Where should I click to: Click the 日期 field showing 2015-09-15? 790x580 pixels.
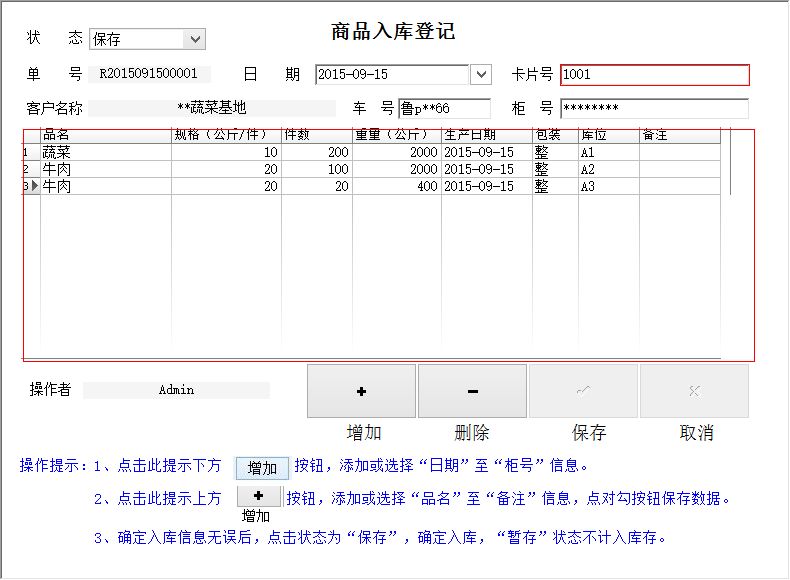pyautogui.click(x=392, y=75)
